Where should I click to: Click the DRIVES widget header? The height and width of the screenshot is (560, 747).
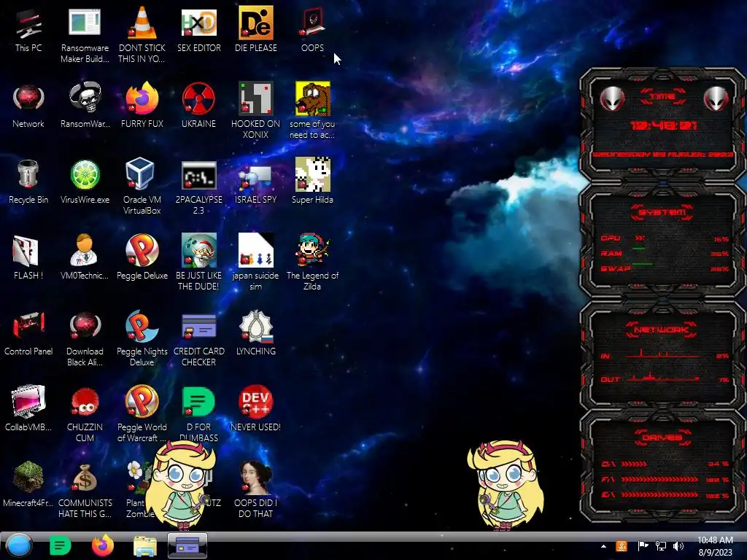tap(662, 437)
